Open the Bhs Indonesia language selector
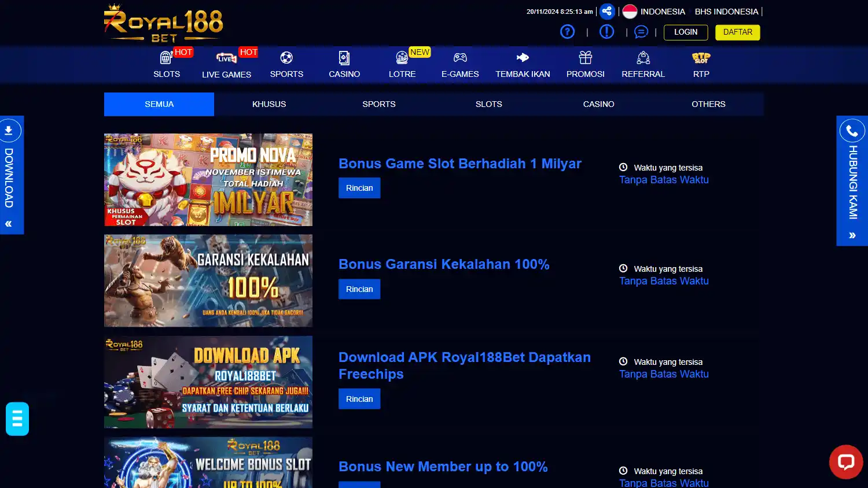Viewport: 868px width, 488px height. click(726, 12)
